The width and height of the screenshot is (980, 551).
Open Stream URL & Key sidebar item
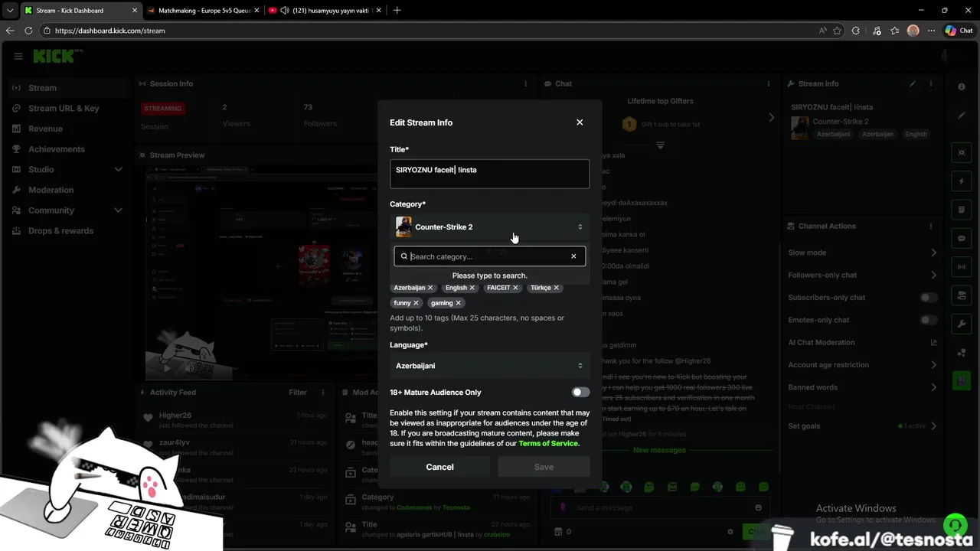67,108
